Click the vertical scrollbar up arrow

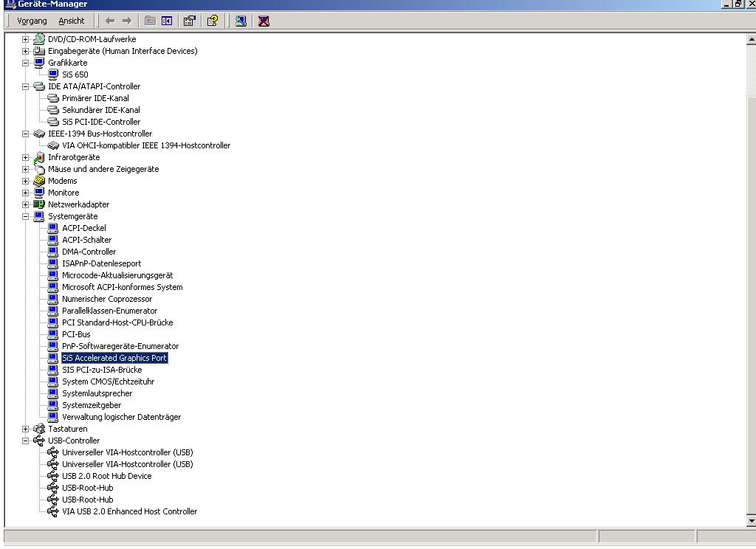point(751,40)
